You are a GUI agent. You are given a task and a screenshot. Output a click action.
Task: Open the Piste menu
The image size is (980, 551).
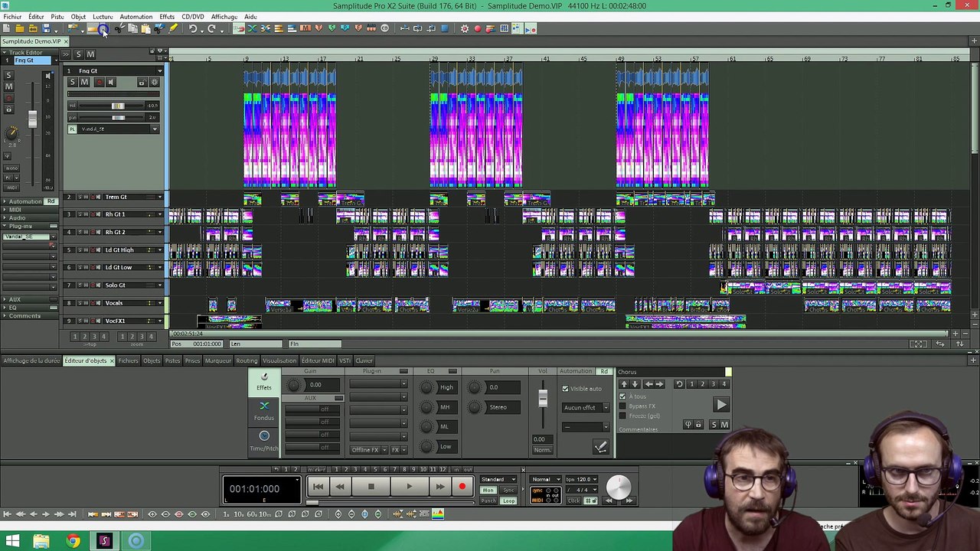click(x=57, y=16)
